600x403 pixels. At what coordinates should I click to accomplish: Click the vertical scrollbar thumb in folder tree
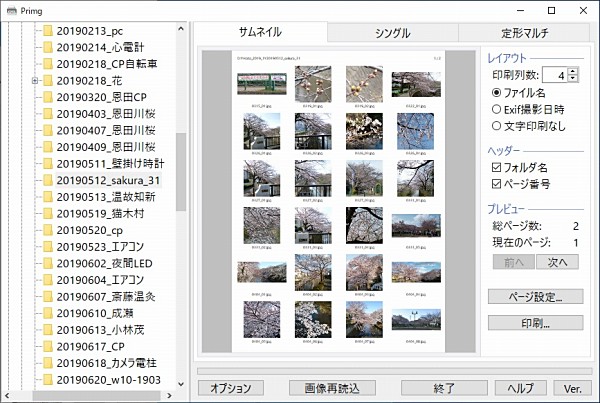181,172
